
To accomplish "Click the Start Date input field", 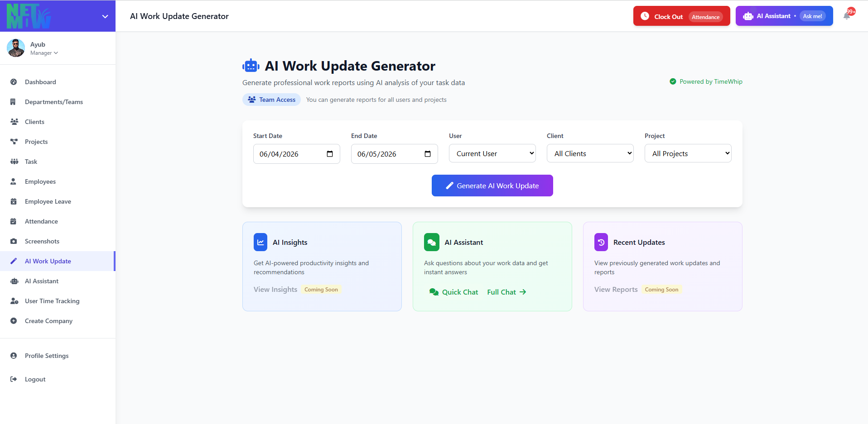I will click(297, 154).
